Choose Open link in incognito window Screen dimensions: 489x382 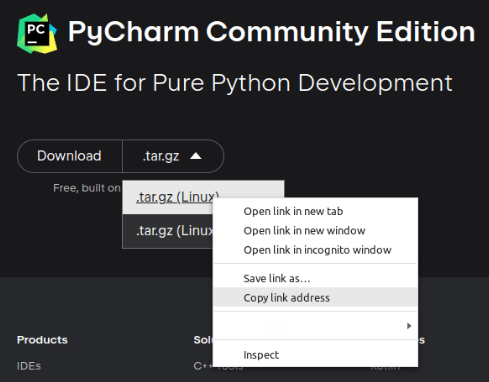(x=315, y=250)
